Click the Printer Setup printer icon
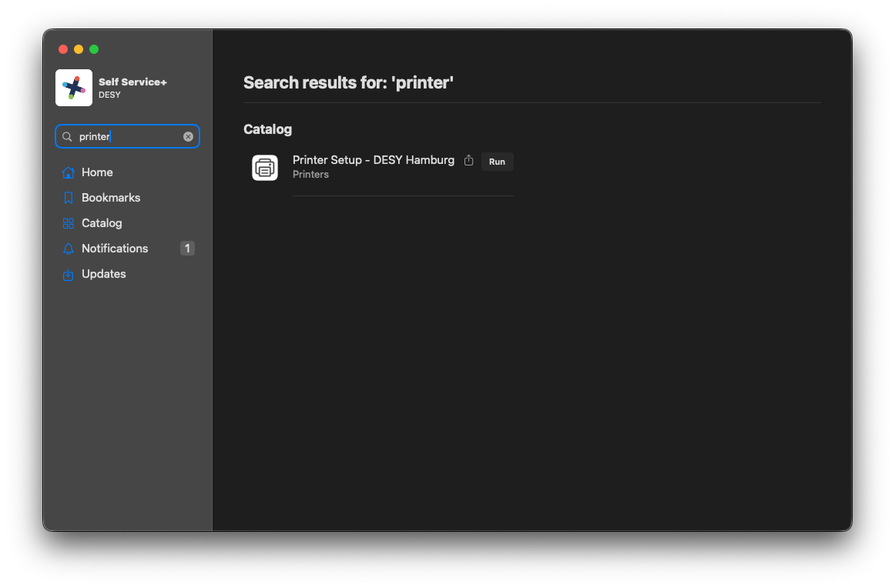This screenshot has width=895, height=588. 265,167
